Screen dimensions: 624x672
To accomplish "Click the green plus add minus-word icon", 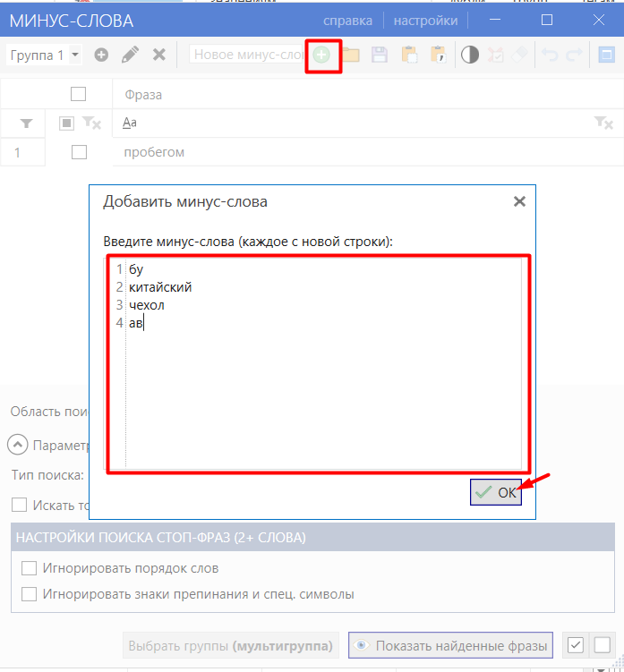I will pyautogui.click(x=321, y=55).
